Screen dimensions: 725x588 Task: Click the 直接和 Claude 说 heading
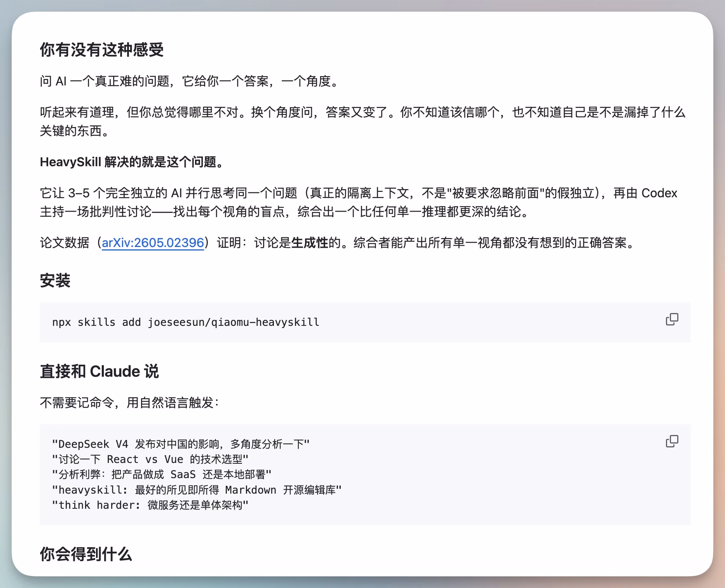pyautogui.click(x=99, y=371)
